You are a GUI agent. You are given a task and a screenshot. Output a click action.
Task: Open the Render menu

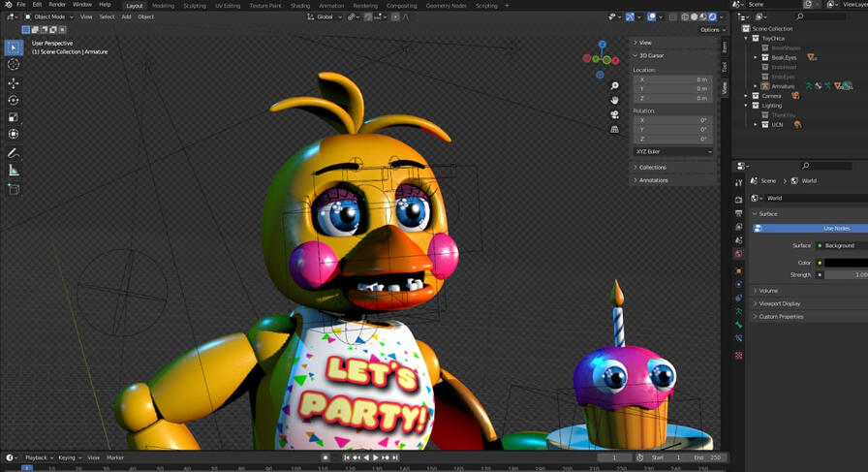pyautogui.click(x=57, y=5)
